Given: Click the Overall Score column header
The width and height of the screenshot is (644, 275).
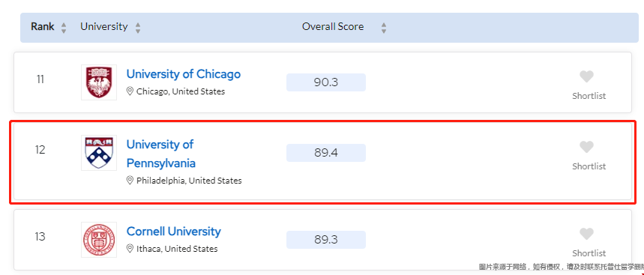Looking at the screenshot, I should pyautogui.click(x=333, y=27).
